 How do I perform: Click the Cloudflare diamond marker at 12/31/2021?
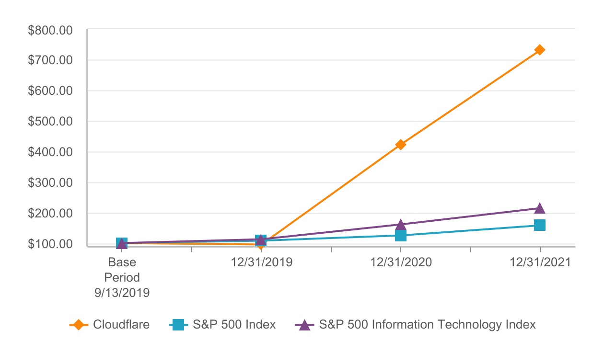click(x=540, y=50)
